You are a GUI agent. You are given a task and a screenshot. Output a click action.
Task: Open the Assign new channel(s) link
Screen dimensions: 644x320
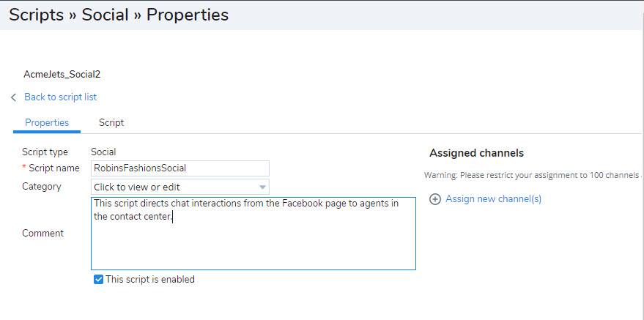tap(493, 199)
